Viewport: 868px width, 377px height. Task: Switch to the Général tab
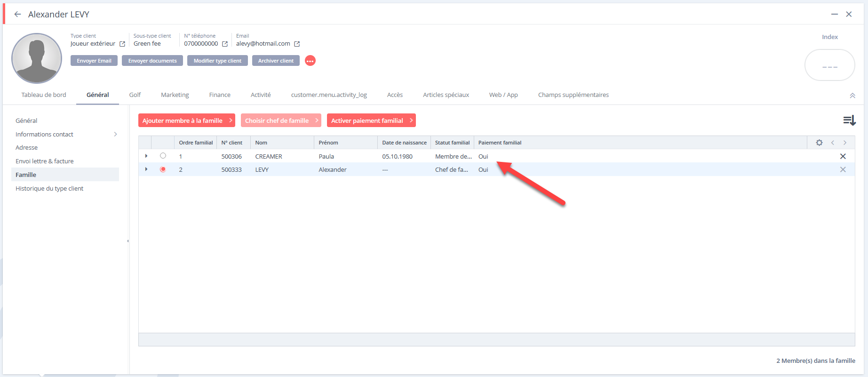coord(98,95)
